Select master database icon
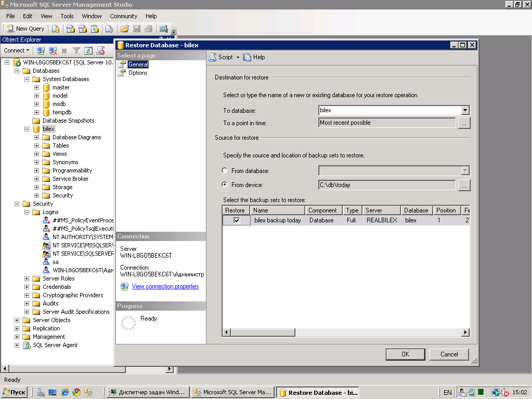The height and width of the screenshot is (399, 532). coord(46,87)
